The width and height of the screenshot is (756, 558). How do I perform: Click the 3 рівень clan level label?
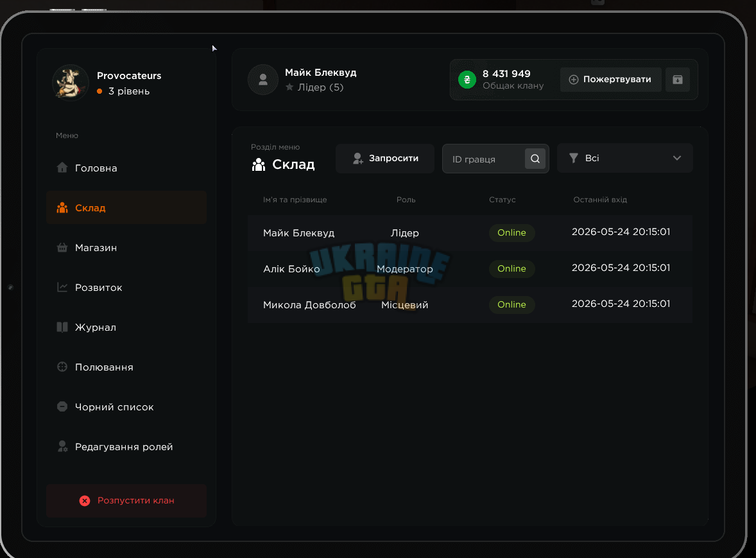(129, 91)
